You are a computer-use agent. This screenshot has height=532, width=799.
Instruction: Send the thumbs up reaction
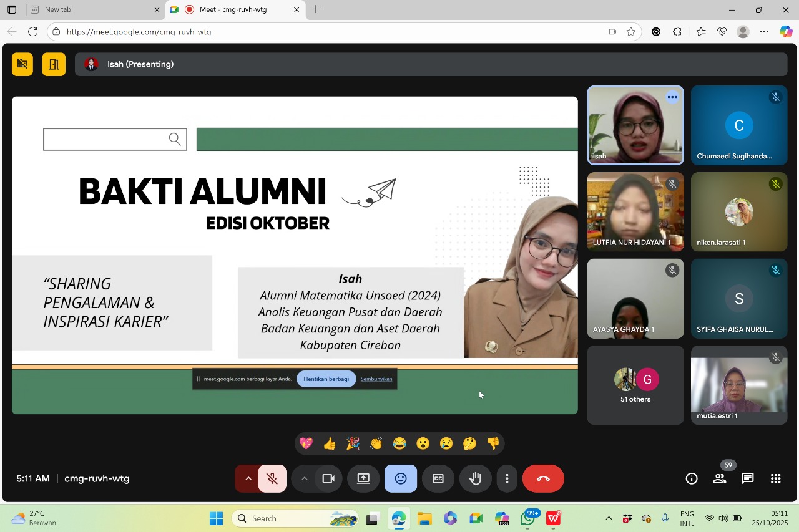tap(330, 443)
